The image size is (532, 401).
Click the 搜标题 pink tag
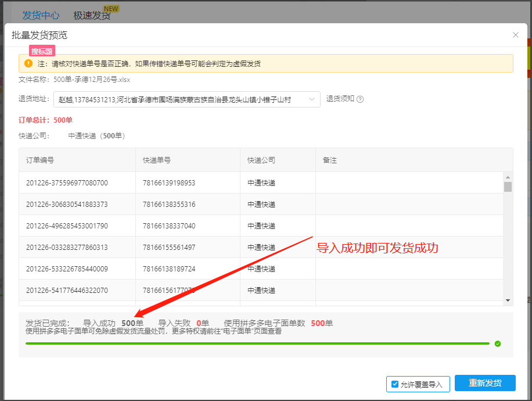click(42, 51)
